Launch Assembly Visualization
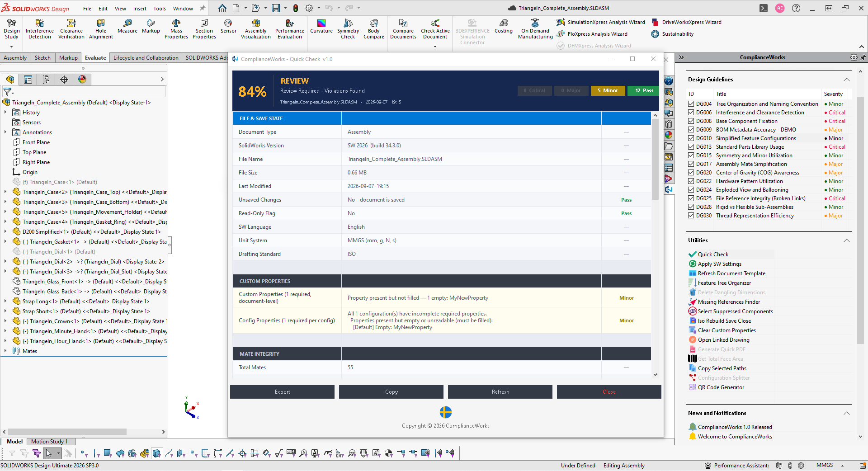The height and width of the screenshot is (471, 868). (256, 29)
